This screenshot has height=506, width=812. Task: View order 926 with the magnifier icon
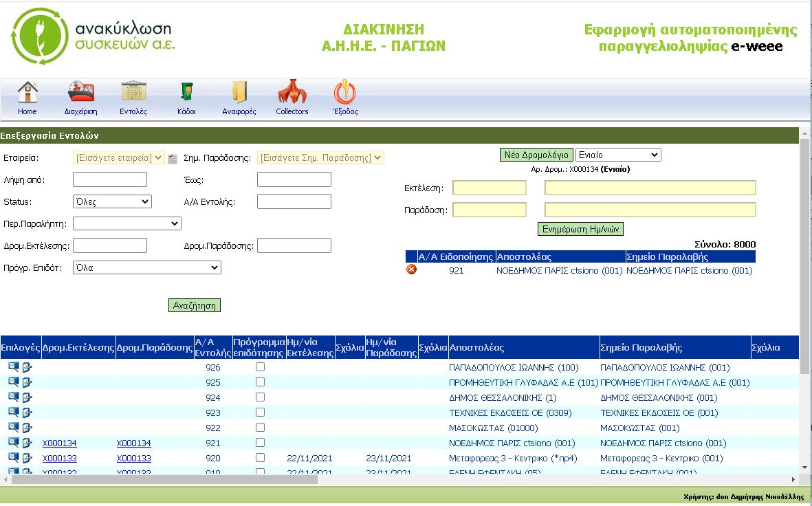click(14, 367)
